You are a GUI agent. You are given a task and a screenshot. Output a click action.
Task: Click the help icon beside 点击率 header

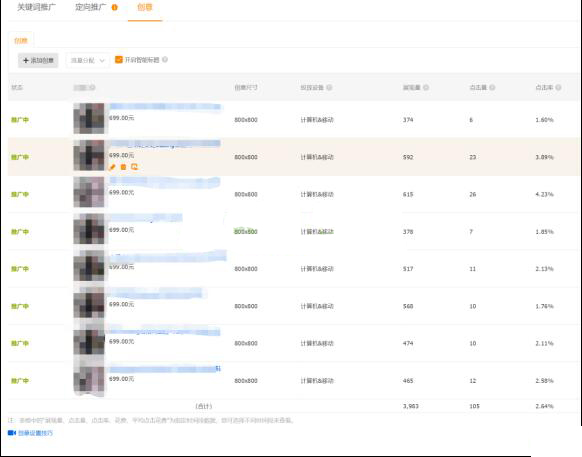pos(558,88)
